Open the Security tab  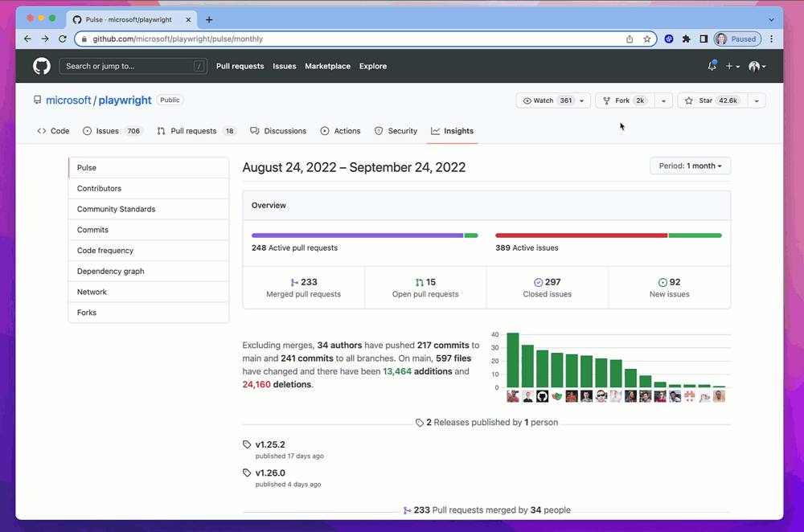pos(396,131)
